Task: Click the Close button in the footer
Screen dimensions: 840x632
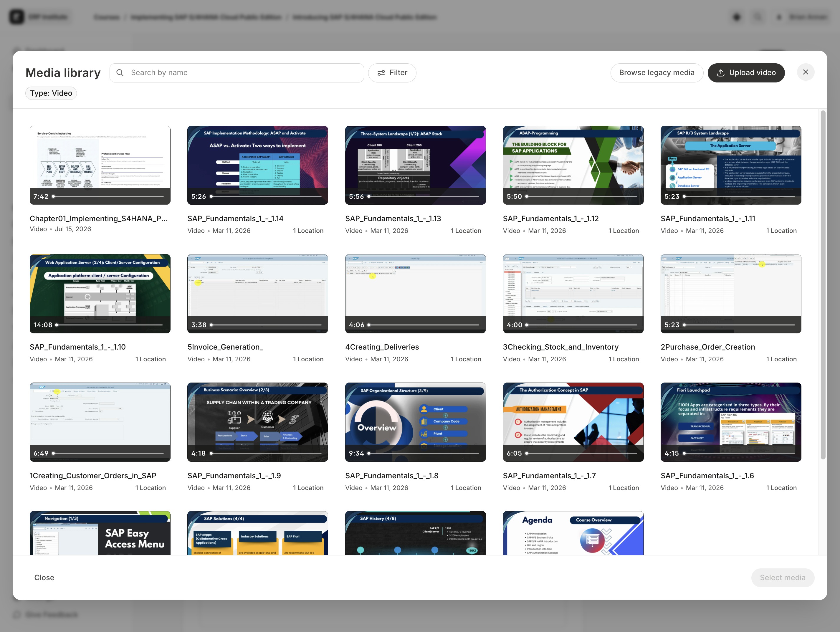Action: 44,577
